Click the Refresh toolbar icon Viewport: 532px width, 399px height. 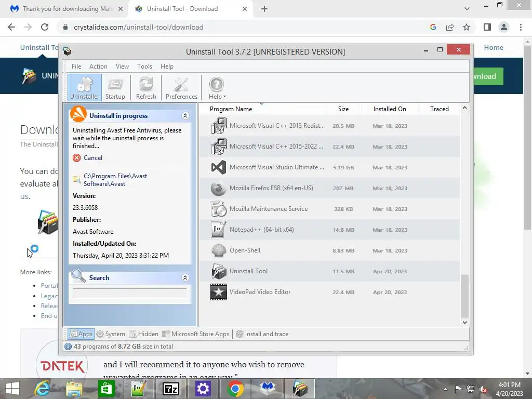[x=146, y=88]
